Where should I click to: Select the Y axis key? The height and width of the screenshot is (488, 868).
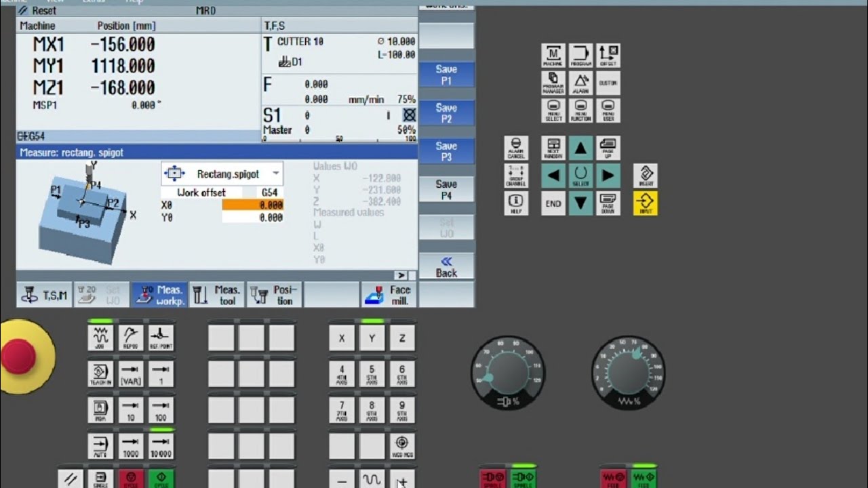tap(372, 338)
